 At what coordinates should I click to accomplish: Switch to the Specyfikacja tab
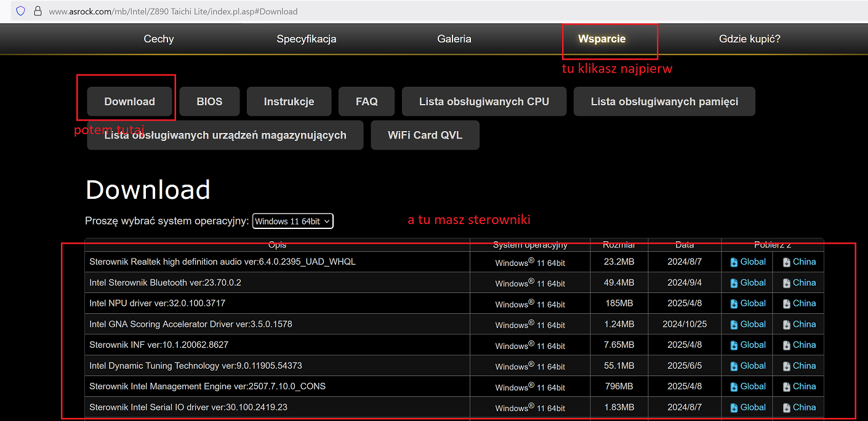coord(306,39)
